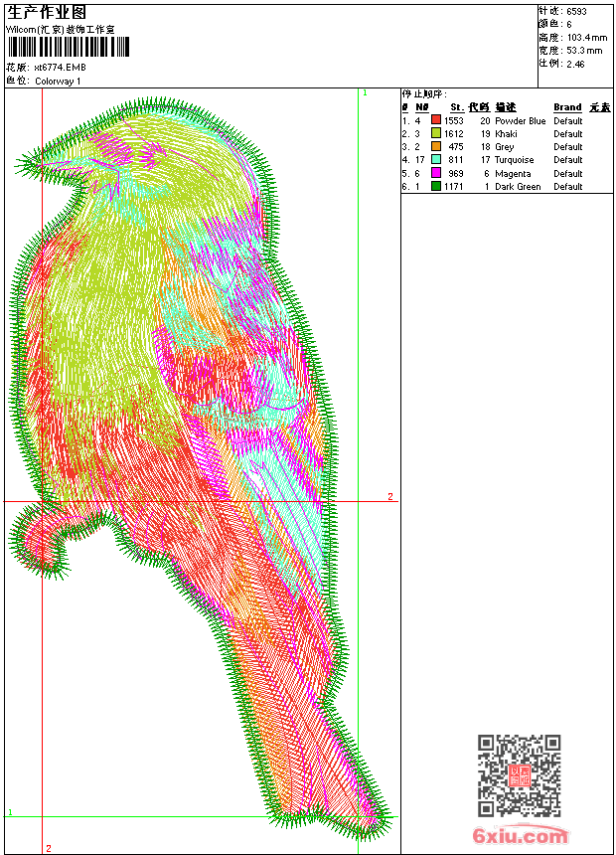Click the QR code image

pos(520,774)
